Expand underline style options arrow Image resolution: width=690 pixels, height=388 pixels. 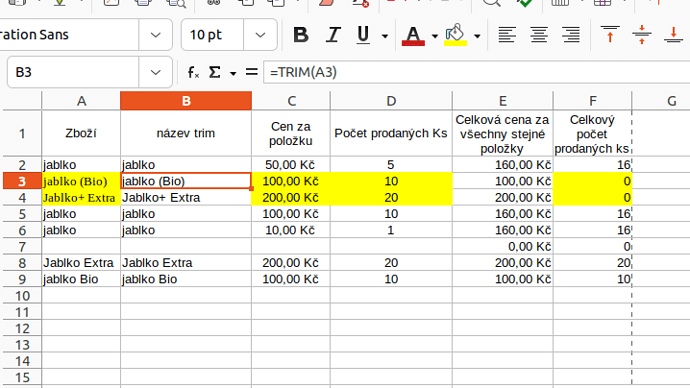tap(385, 36)
